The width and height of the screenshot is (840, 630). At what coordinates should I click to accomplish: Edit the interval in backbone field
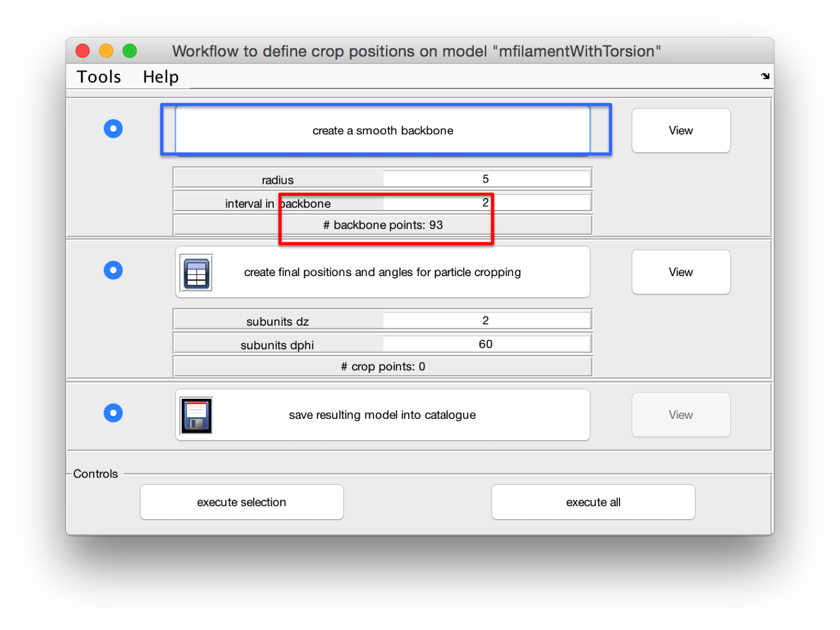[x=486, y=202]
